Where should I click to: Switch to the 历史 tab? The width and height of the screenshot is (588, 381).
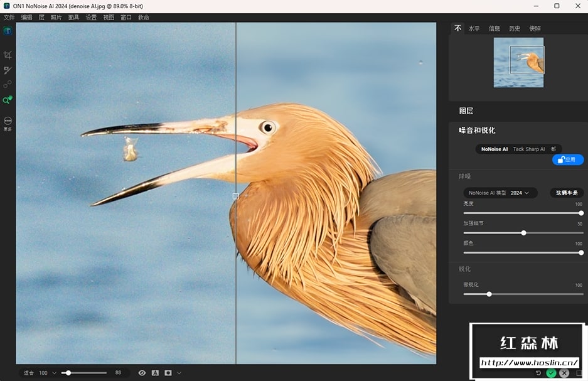pyautogui.click(x=515, y=28)
